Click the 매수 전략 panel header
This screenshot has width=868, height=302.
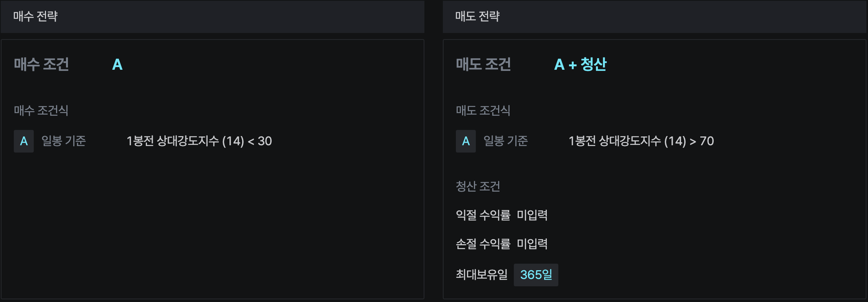pyautogui.click(x=35, y=16)
